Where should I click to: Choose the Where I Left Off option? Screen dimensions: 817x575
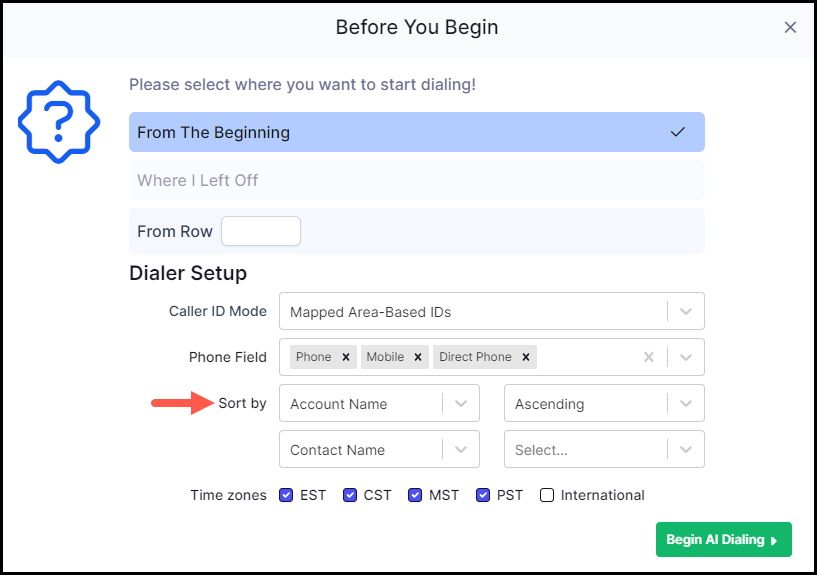pyautogui.click(x=417, y=180)
